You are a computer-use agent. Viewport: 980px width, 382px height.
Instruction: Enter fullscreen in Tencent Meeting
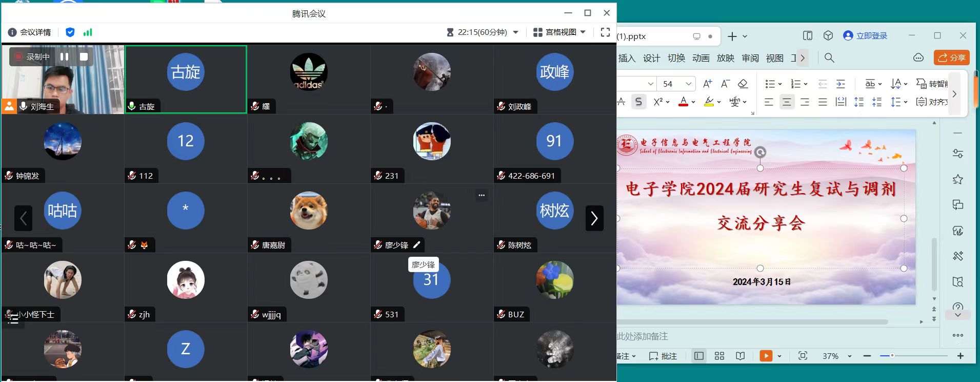605,32
